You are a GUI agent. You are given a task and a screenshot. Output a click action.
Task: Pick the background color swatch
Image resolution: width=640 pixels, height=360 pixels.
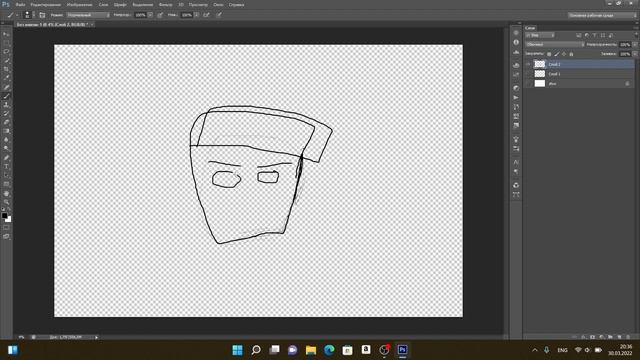(9, 220)
